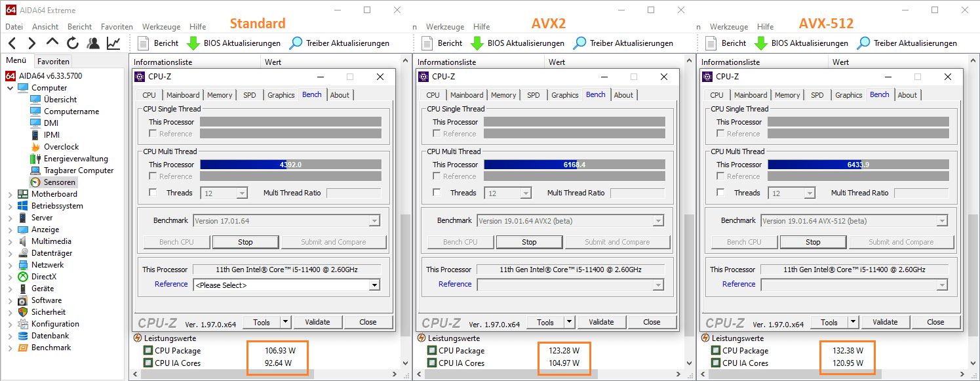Toggle Multi Thread Reference checkbox in AVX2 CPU-Z
The width and height of the screenshot is (980, 381).
[437, 176]
